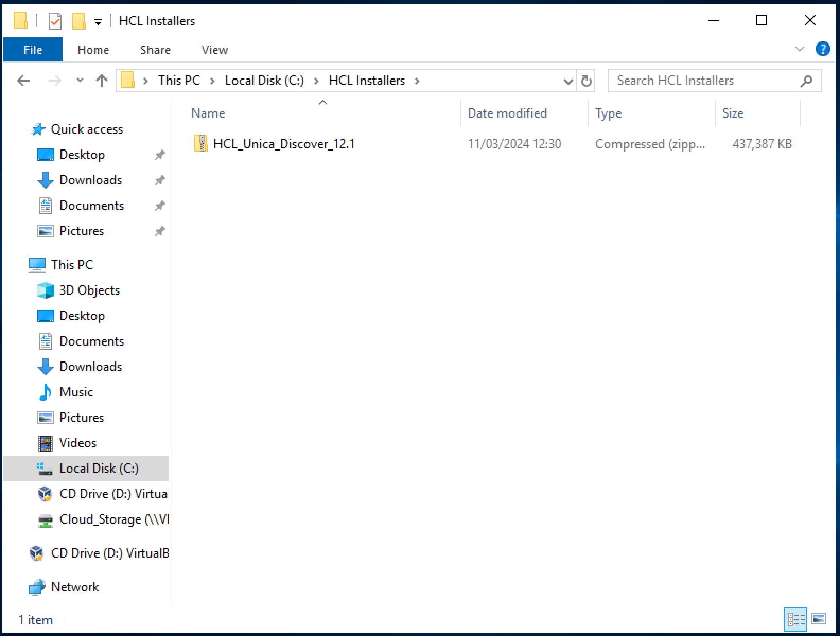This screenshot has height=636, width=840.
Task: Click the Properties quick access toolbar icon
Action: [55, 21]
